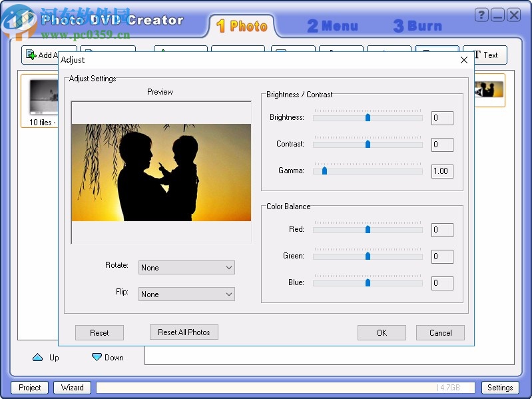Click the Green color balance slider
The width and height of the screenshot is (532, 399).
click(x=368, y=256)
